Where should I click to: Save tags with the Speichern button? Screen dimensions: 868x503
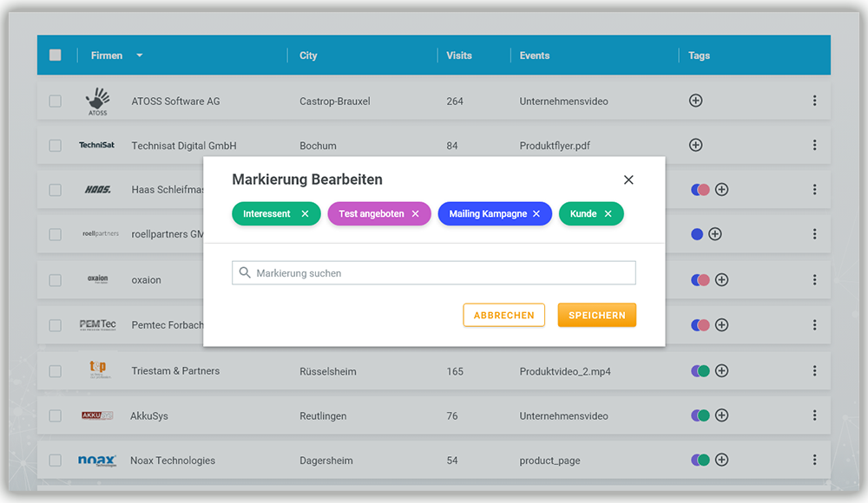pyautogui.click(x=597, y=316)
